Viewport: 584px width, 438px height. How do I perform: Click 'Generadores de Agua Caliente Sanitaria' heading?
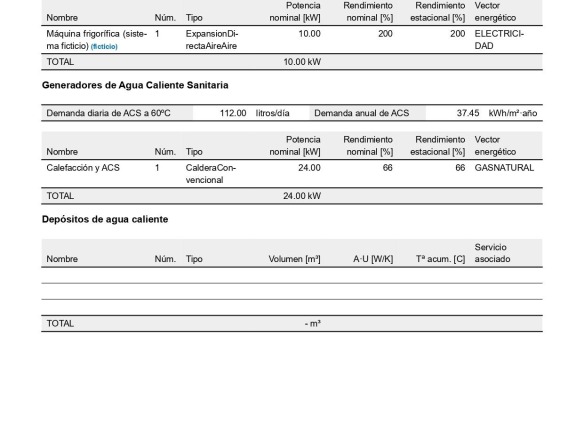(x=135, y=85)
